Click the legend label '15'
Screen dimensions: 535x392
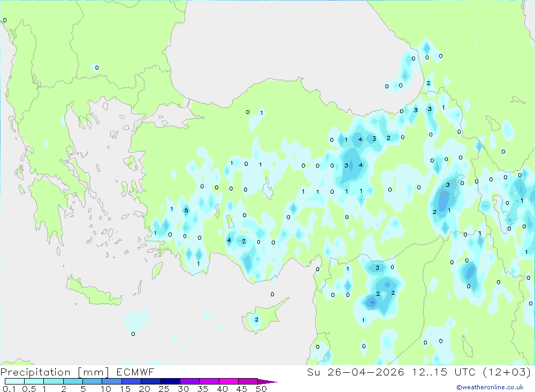125,389
